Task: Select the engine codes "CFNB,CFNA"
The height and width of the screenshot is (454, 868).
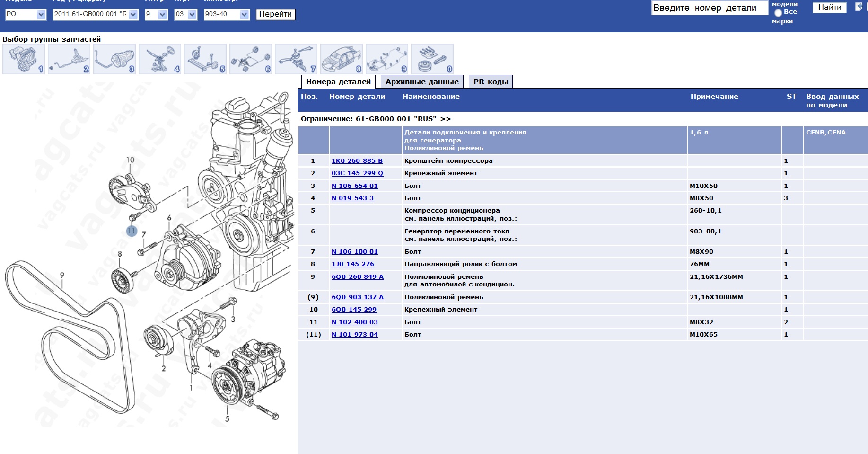Action: (x=826, y=133)
